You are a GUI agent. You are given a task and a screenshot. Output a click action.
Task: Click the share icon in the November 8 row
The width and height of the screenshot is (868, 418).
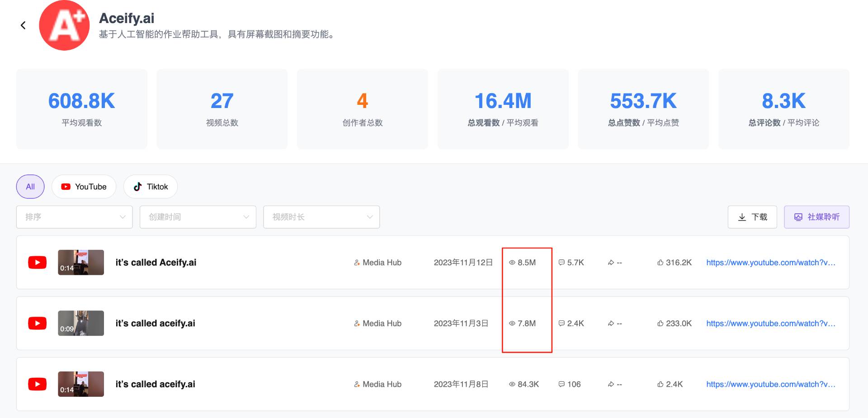611,384
